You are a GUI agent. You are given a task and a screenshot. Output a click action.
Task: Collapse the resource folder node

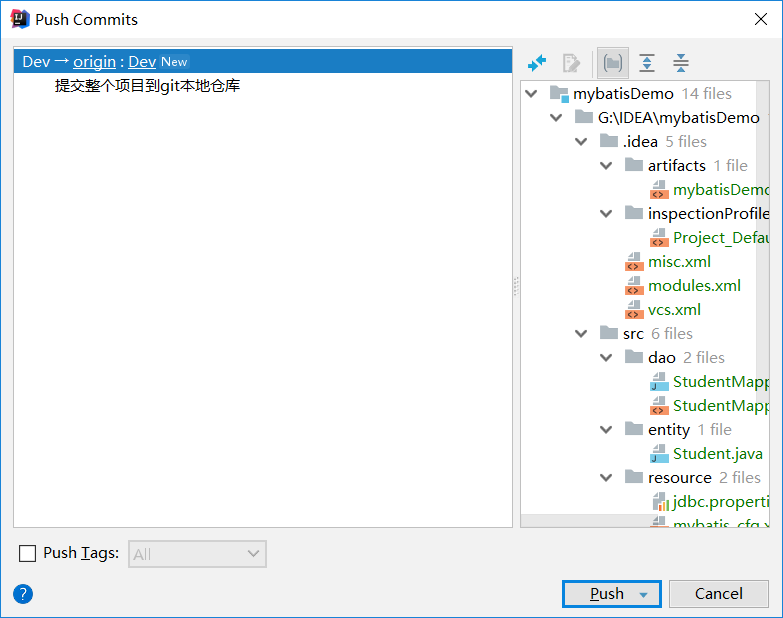point(606,477)
